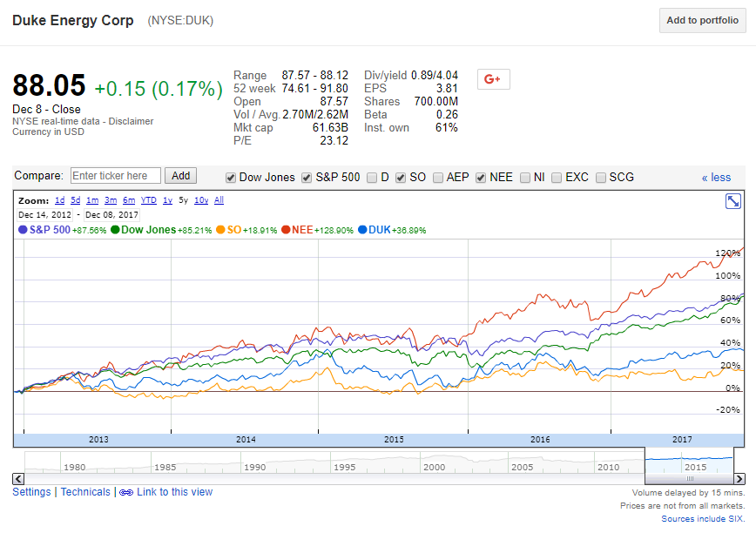756x533 pixels.
Task: Switch zoom to YTD
Action: coord(148,200)
